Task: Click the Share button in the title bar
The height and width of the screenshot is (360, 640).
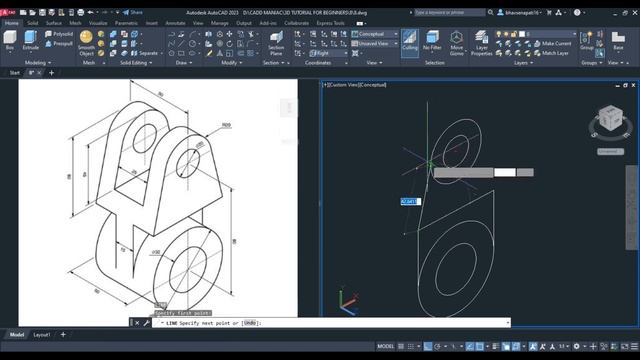Action: pyautogui.click(x=133, y=12)
